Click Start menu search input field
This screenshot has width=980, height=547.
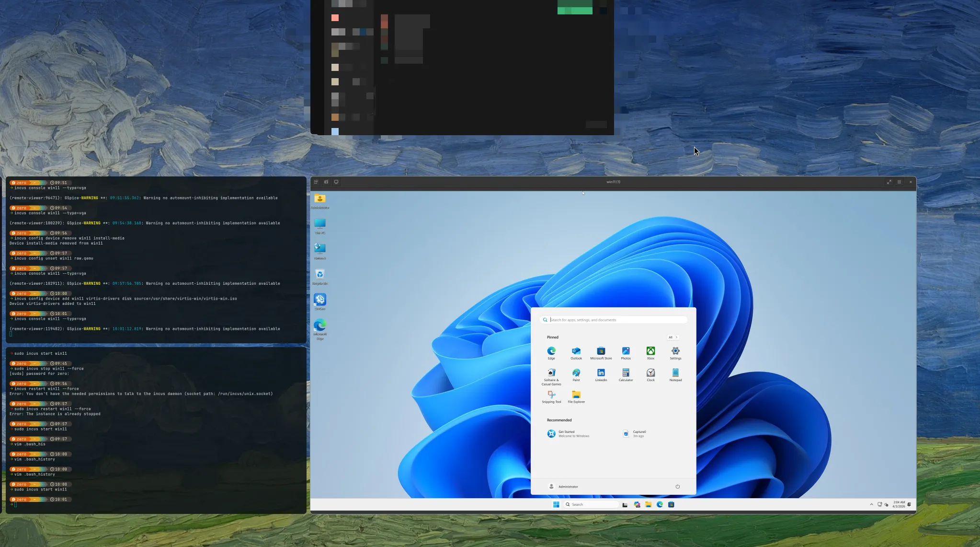[x=615, y=320]
